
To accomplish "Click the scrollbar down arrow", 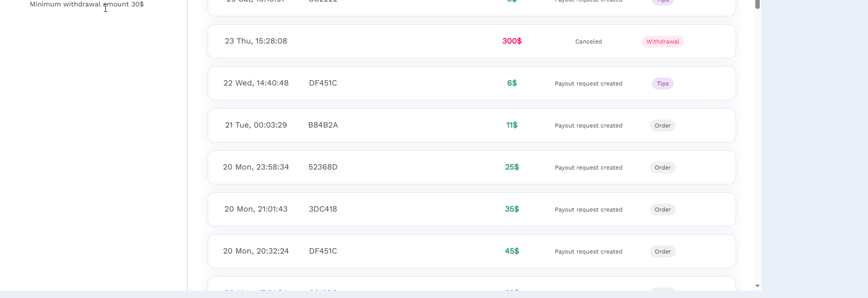I will coord(757,286).
